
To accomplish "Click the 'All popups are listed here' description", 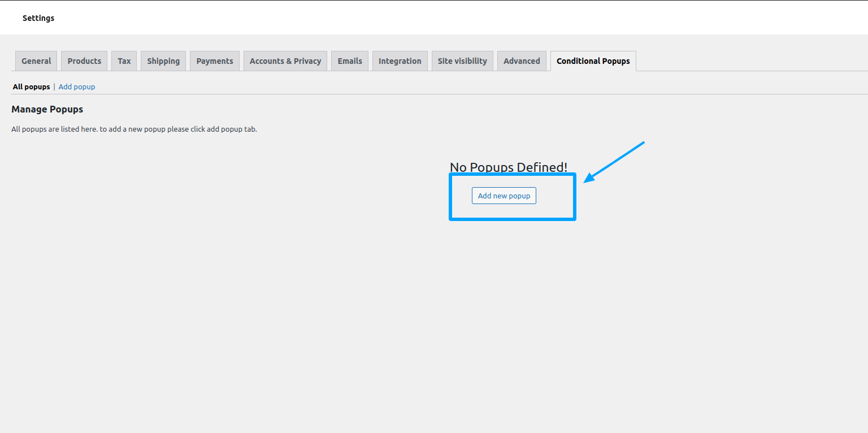I will point(134,129).
